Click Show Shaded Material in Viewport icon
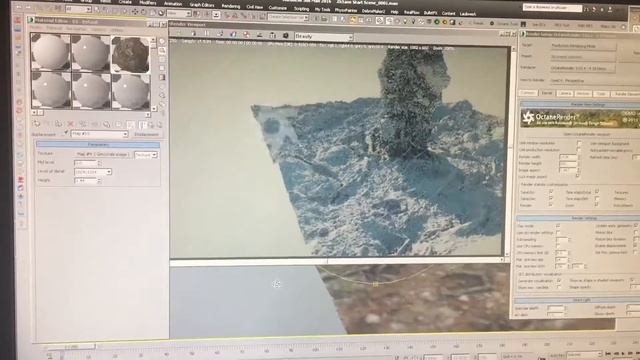This screenshot has width=640, height=360. pyautogui.click(x=130, y=124)
